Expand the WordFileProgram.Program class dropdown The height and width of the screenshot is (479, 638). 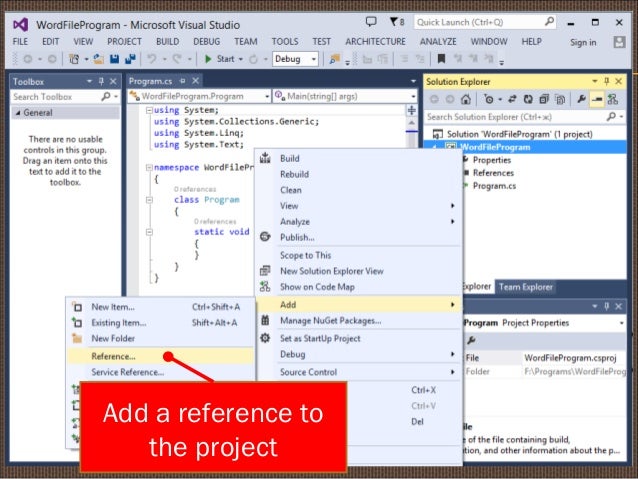pos(199,96)
